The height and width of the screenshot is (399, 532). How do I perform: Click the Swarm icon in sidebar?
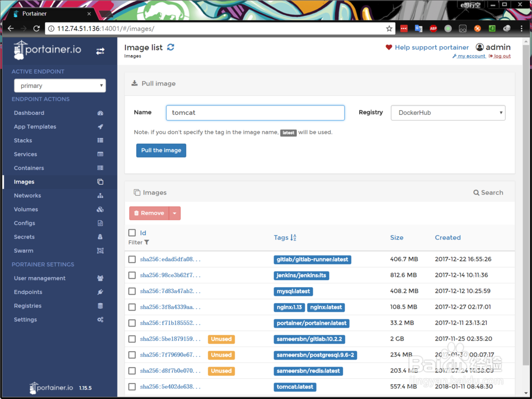point(100,251)
